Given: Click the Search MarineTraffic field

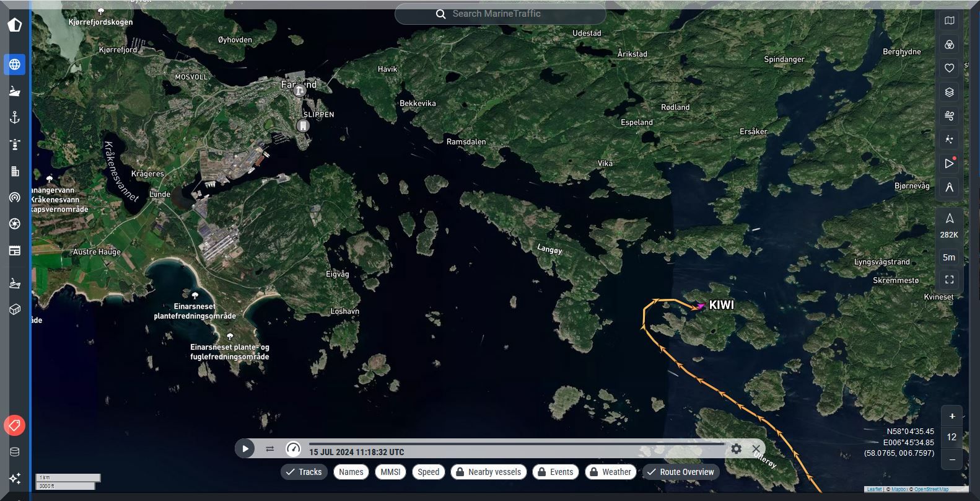Looking at the screenshot, I should click(x=500, y=14).
